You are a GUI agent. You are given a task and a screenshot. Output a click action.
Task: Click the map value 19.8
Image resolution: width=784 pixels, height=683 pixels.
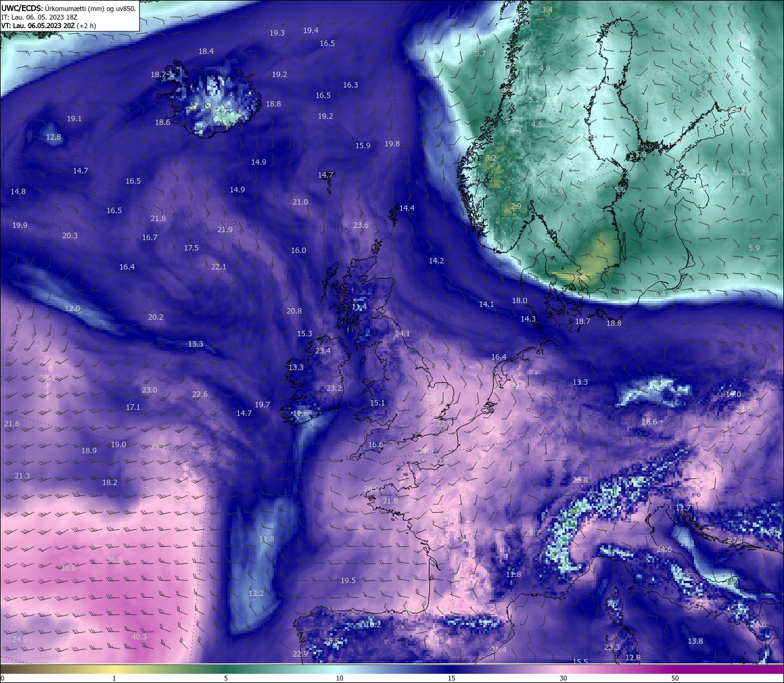tap(393, 144)
